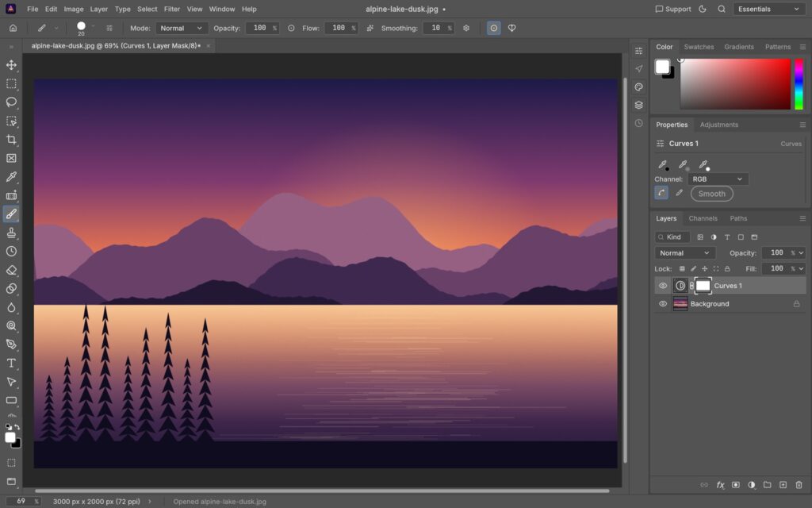Create a new layer group folder
Viewport: 812px width, 508px height.
tap(767, 485)
